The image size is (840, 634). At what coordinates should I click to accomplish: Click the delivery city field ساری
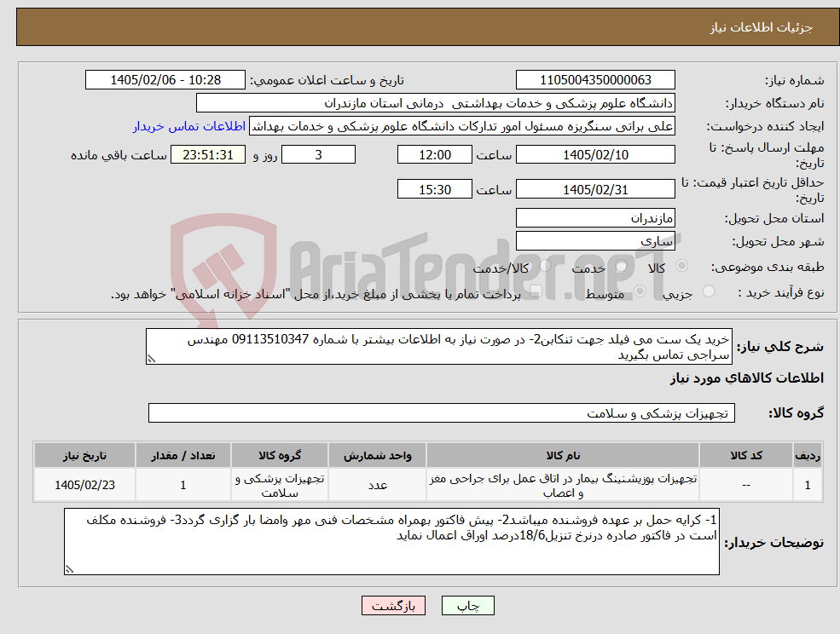(595, 241)
